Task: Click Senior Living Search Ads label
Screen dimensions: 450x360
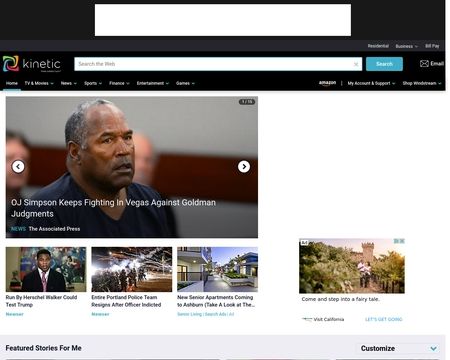Action: 206,314
